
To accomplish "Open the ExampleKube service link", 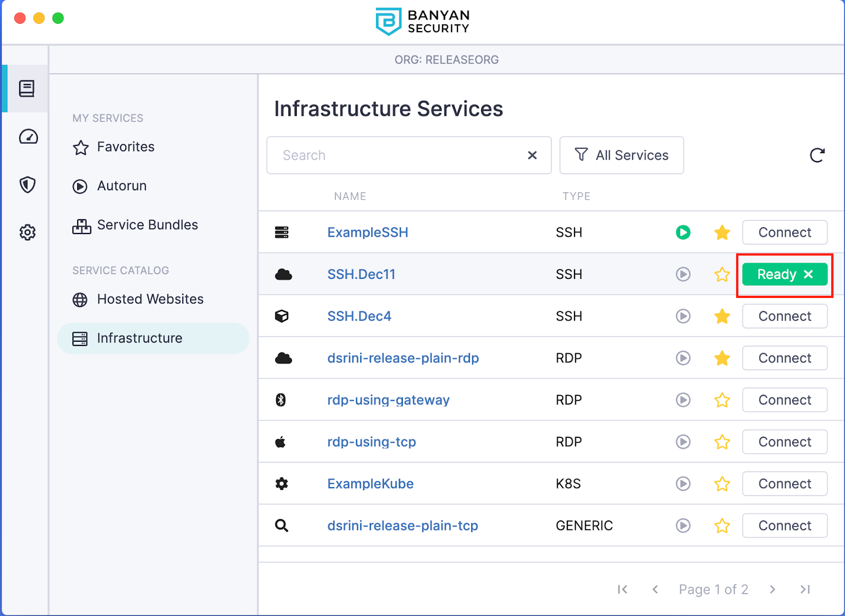I will (370, 483).
